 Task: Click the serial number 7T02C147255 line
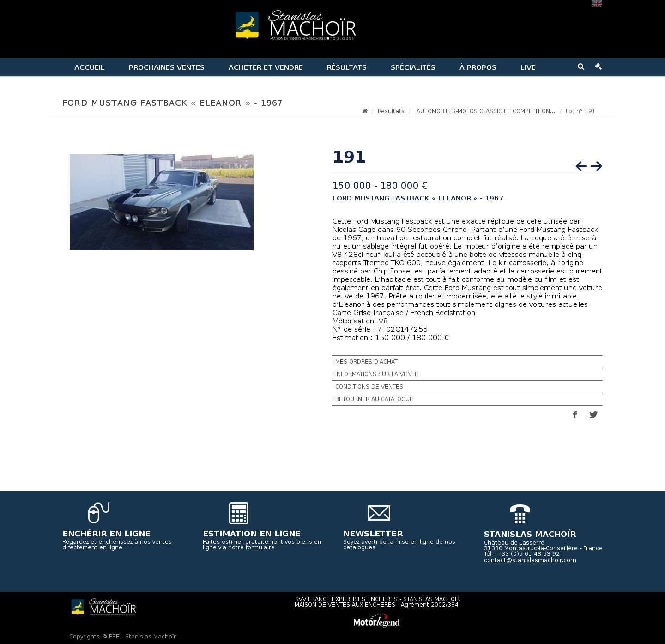pos(380,329)
